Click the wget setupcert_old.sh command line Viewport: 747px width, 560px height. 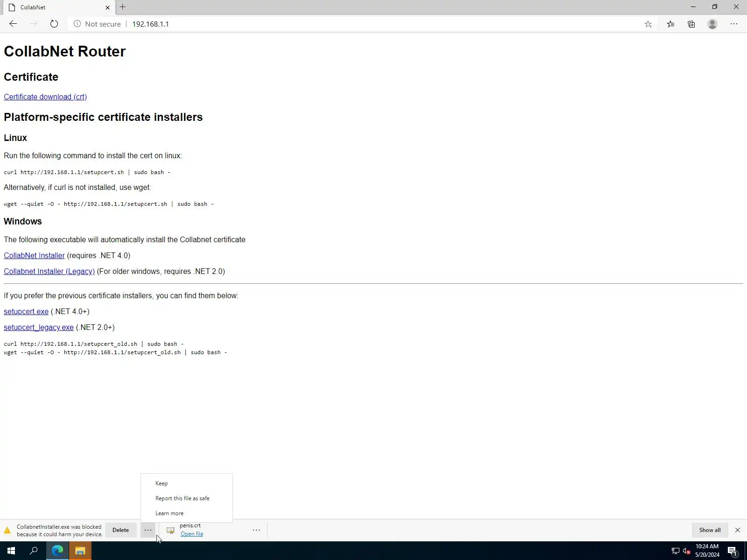115,352
